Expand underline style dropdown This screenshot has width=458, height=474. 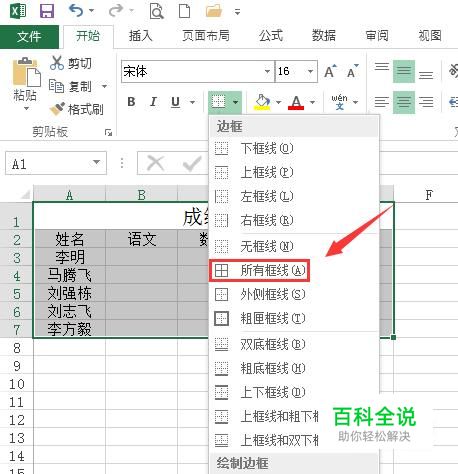pyautogui.click(x=192, y=102)
